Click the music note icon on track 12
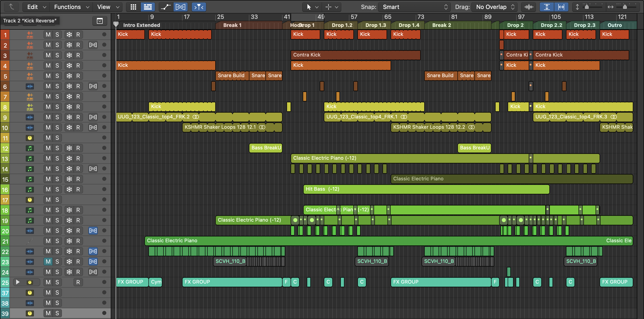This screenshot has height=319, width=644. click(x=30, y=148)
